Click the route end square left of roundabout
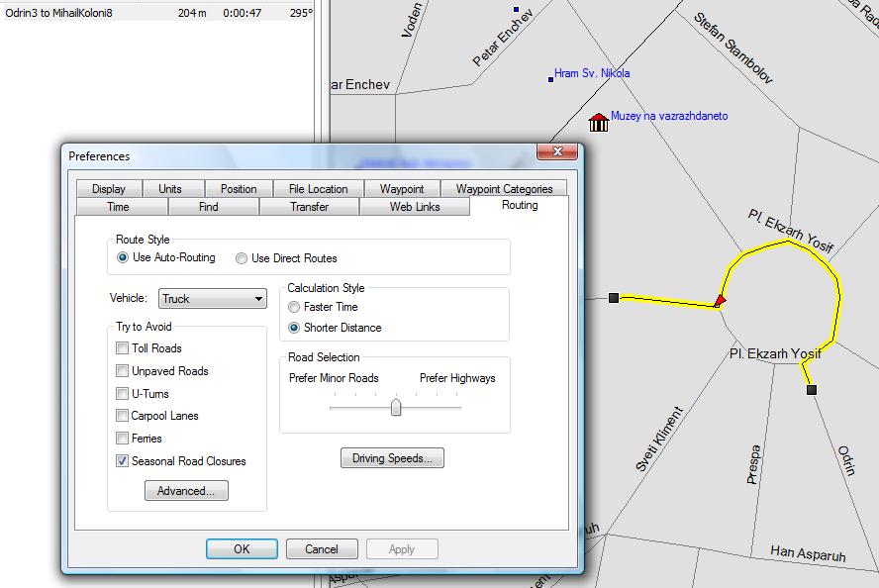The width and height of the screenshot is (879, 588). [x=614, y=297]
